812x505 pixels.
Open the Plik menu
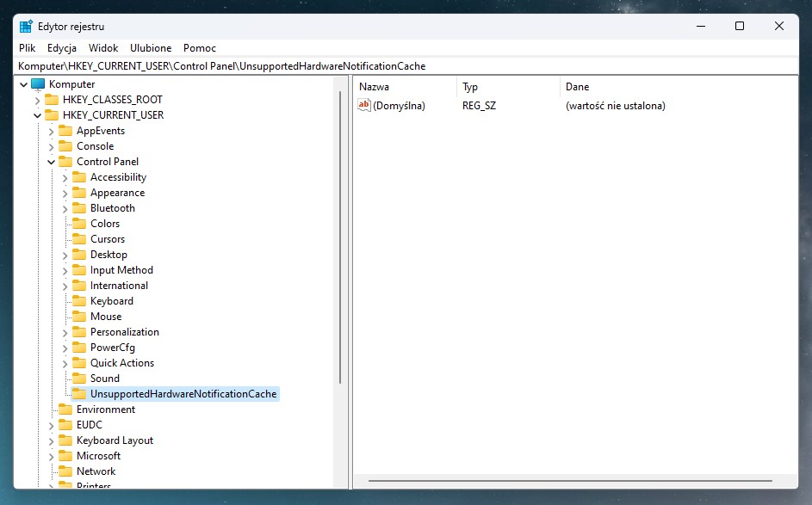coord(28,48)
